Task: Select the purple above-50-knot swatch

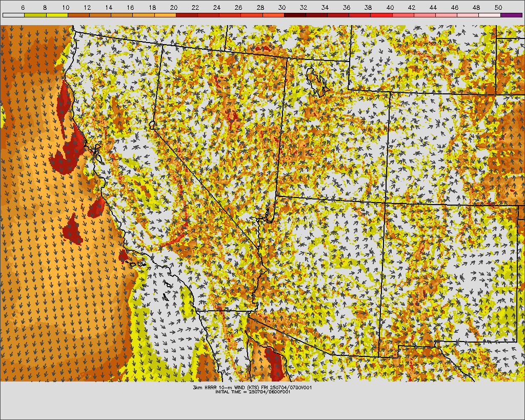Action: pos(511,15)
